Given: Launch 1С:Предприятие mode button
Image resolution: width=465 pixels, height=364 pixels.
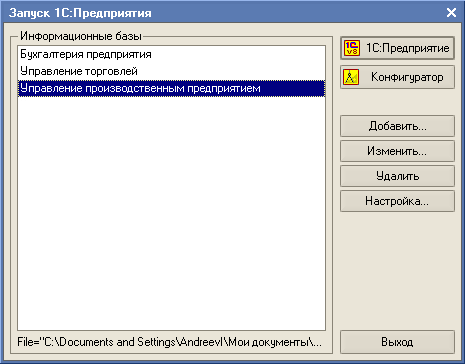Looking at the screenshot, I should (x=397, y=48).
